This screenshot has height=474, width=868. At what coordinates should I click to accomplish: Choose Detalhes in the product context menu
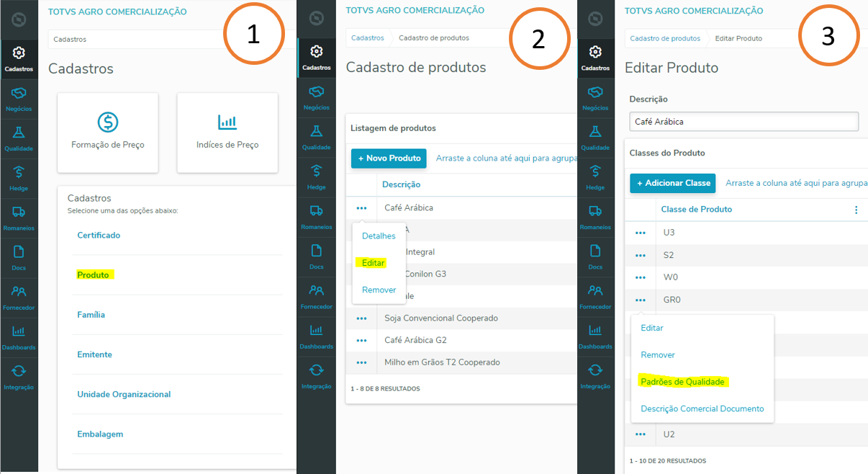tap(379, 236)
